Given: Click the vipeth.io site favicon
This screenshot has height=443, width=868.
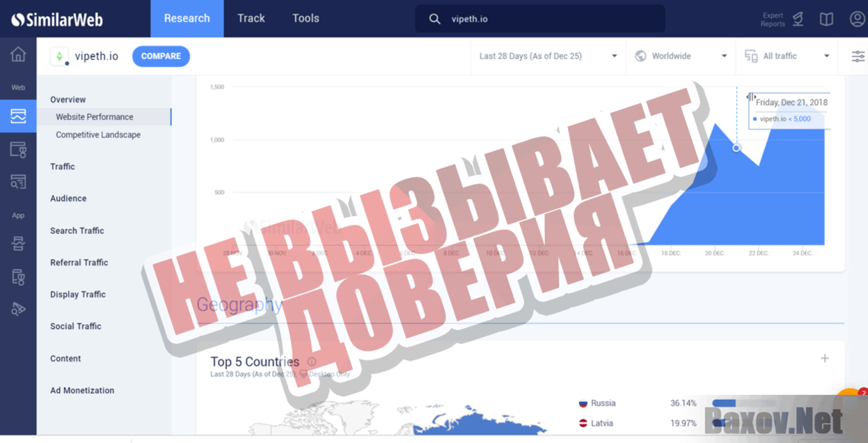Looking at the screenshot, I should (x=60, y=56).
